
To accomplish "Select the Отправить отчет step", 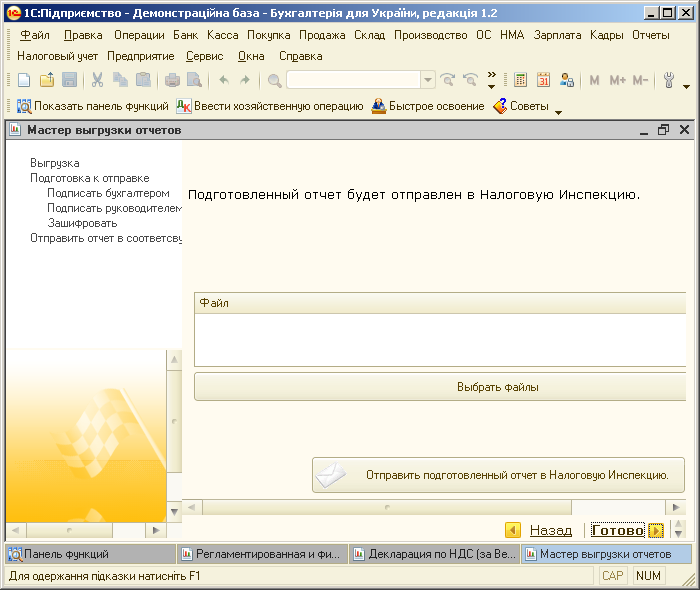I will (x=106, y=238).
